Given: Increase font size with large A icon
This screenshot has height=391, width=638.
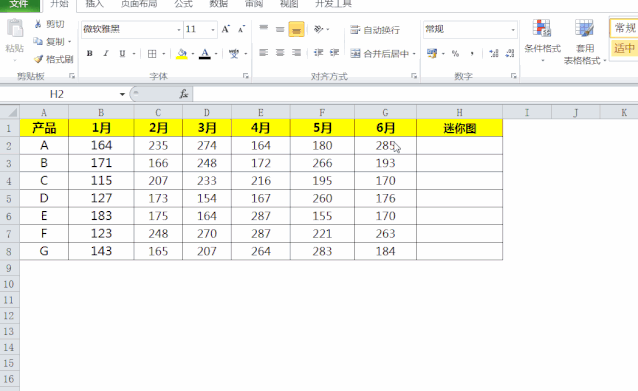Looking at the screenshot, I should point(225,29).
